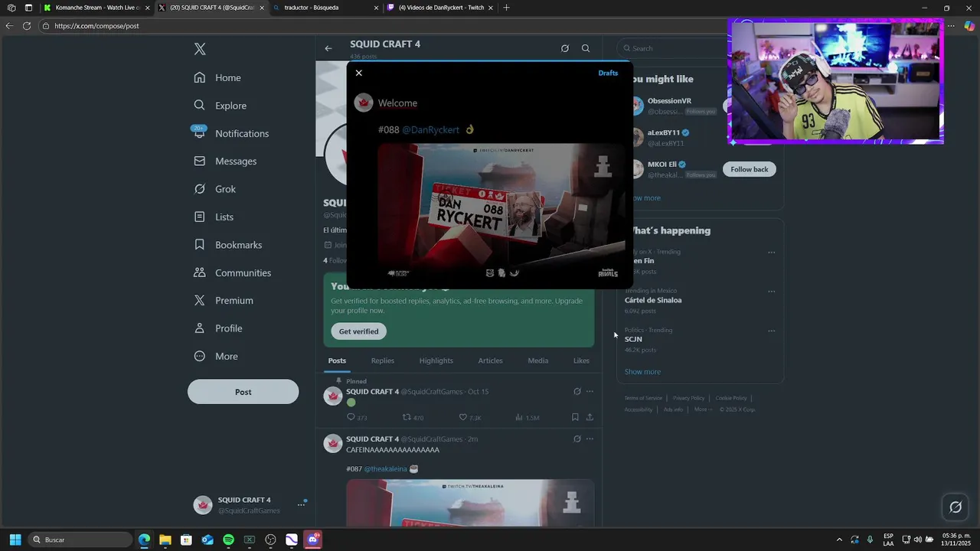The height and width of the screenshot is (551, 980).
Task: Click the Get verified button
Action: point(359,331)
